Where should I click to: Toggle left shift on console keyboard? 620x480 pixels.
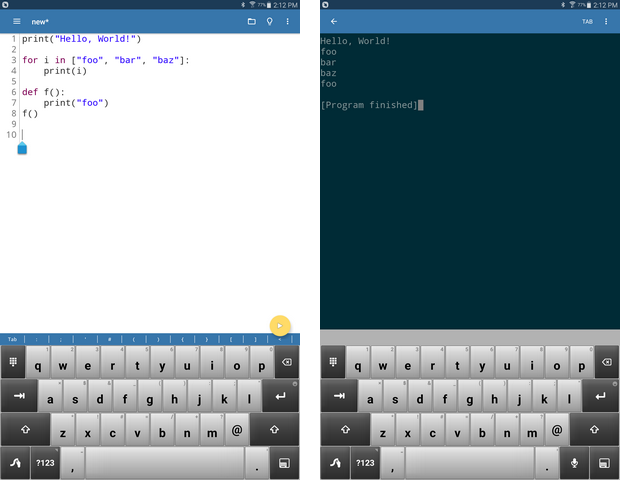coord(346,429)
